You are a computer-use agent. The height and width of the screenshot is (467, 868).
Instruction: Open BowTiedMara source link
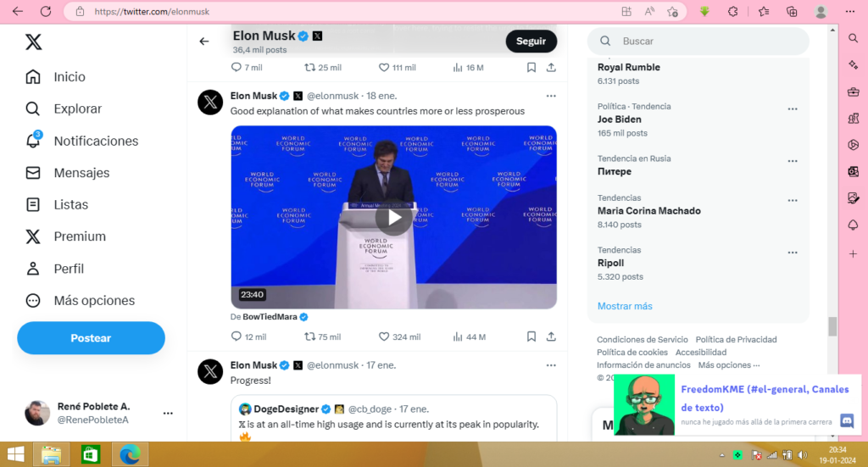click(x=270, y=317)
